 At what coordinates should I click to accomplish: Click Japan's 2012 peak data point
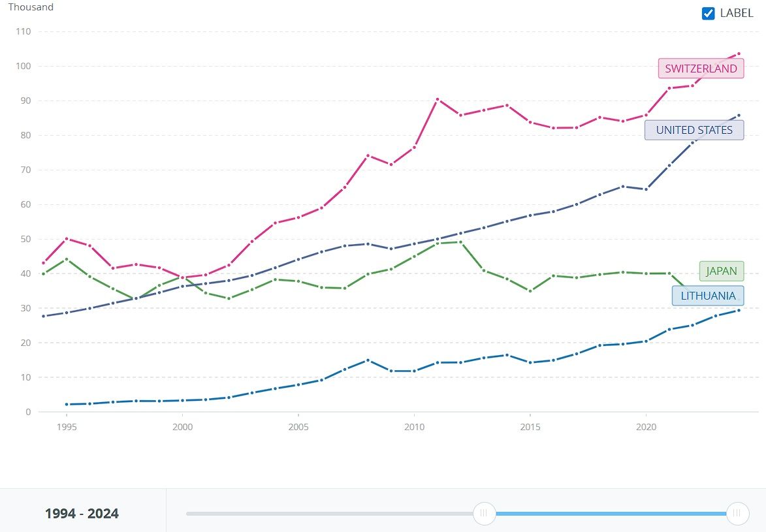[x=460, y=242]
